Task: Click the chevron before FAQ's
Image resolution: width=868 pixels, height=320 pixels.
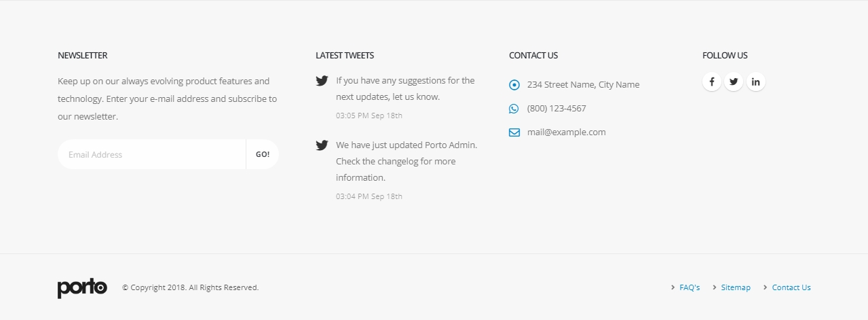Action: coord(673,287)
